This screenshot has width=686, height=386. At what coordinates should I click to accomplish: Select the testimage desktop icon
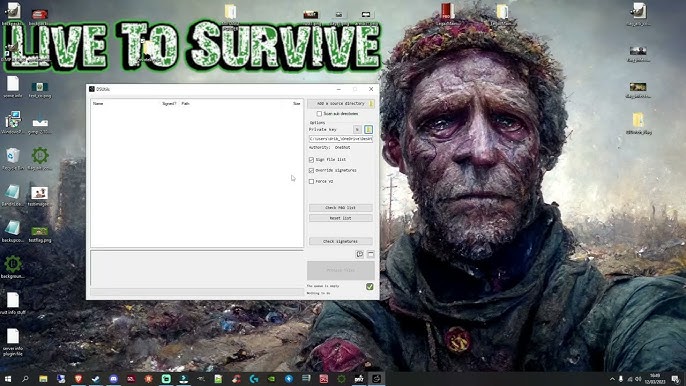pyautogui.click(x=39, y=196)
